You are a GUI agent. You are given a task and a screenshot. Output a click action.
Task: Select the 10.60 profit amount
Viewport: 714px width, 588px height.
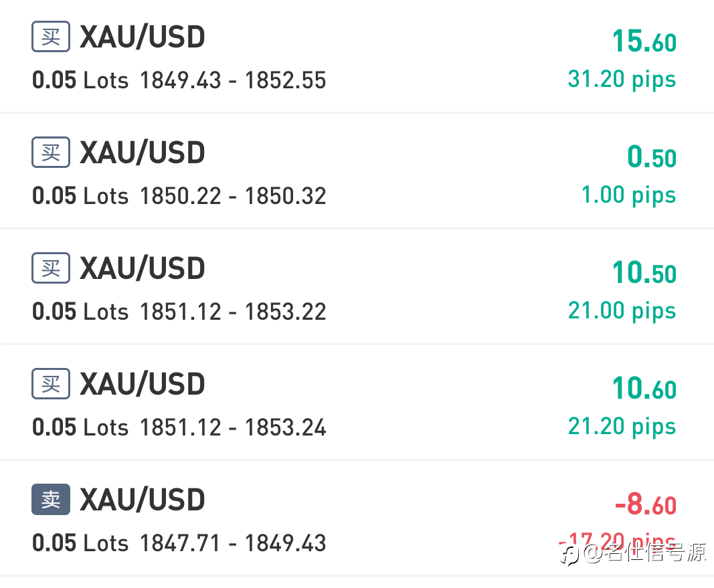point(644,389)
